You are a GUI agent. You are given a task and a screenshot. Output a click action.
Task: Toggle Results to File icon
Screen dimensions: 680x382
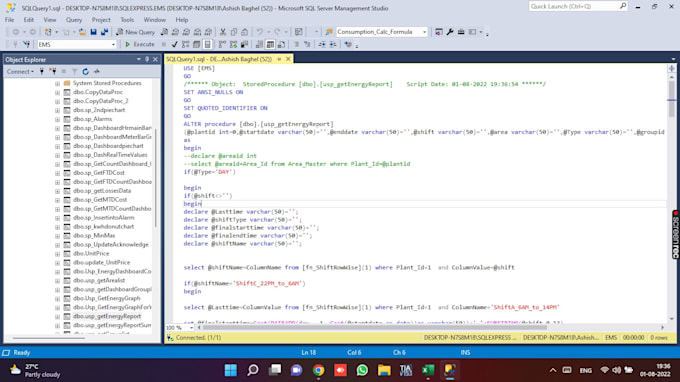[281, 44]
